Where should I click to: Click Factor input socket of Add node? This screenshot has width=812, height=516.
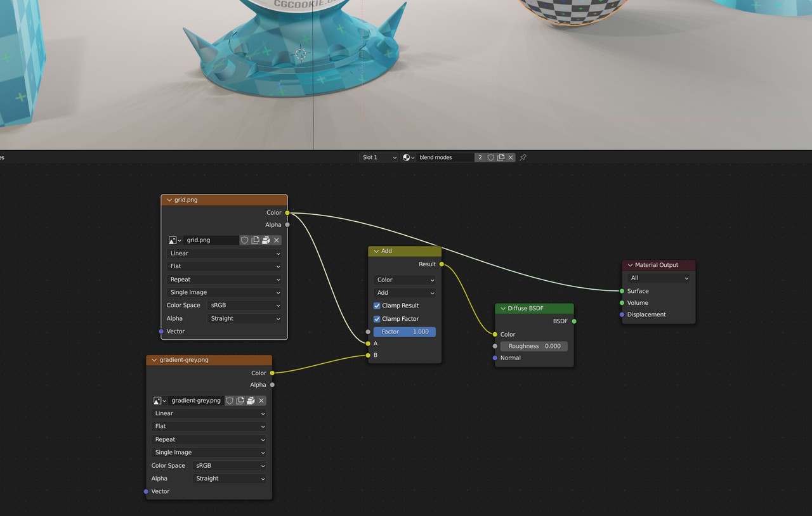pos(368,332)
